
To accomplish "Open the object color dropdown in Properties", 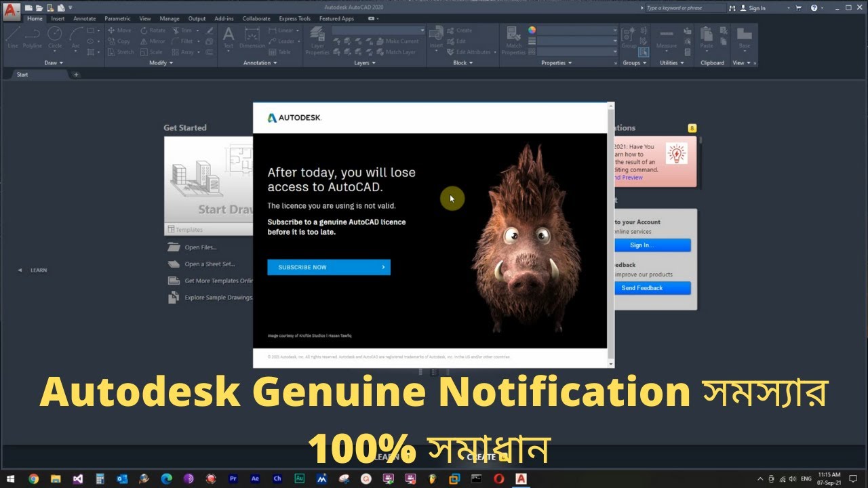I will 578,30.
